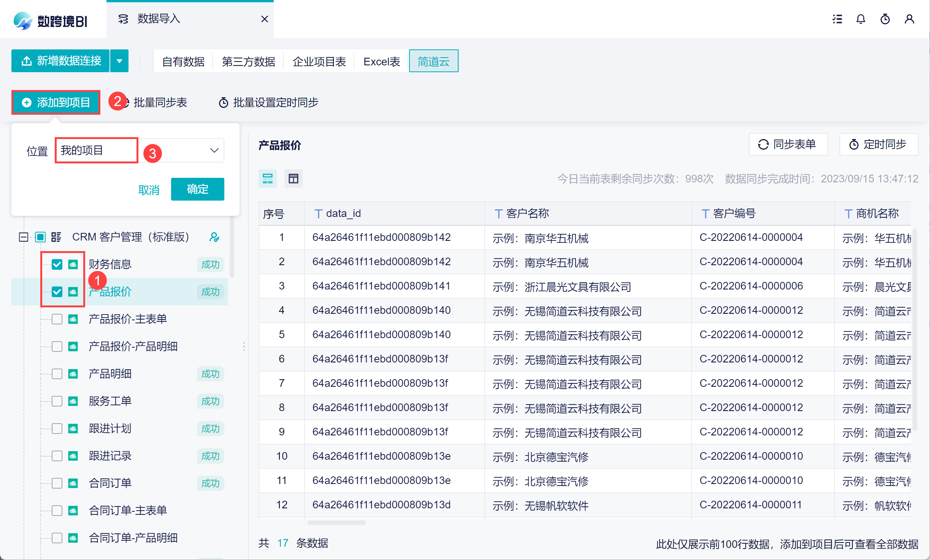
Task: Open the user account icon
Action: [909, 19]
